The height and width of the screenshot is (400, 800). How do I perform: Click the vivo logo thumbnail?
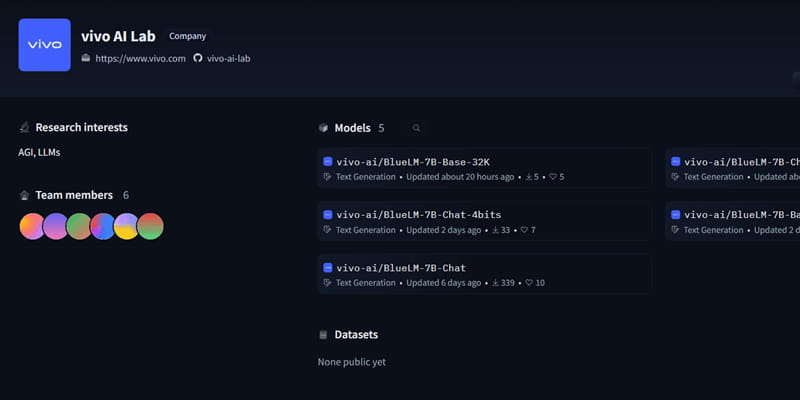click(x=45, y=45)
